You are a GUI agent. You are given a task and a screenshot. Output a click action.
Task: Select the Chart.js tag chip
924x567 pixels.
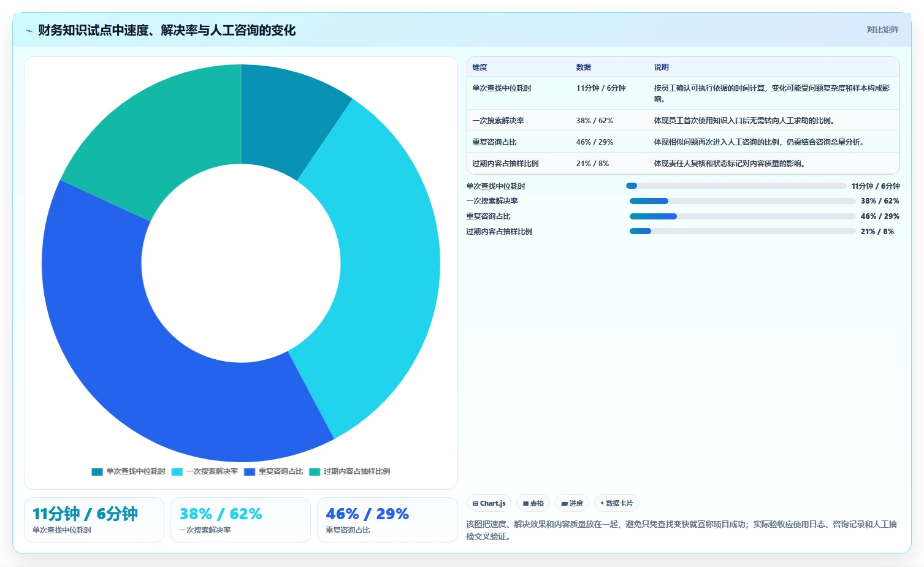tap(489, 503)
